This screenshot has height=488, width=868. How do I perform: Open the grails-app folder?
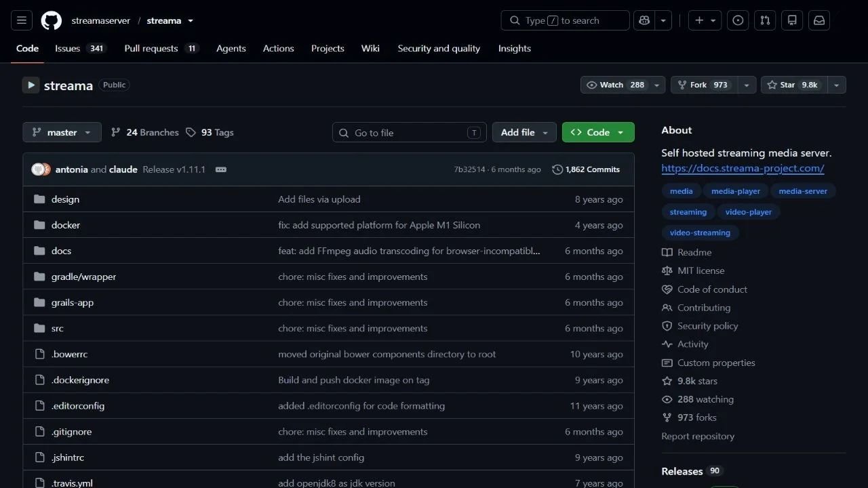point(73,302)
